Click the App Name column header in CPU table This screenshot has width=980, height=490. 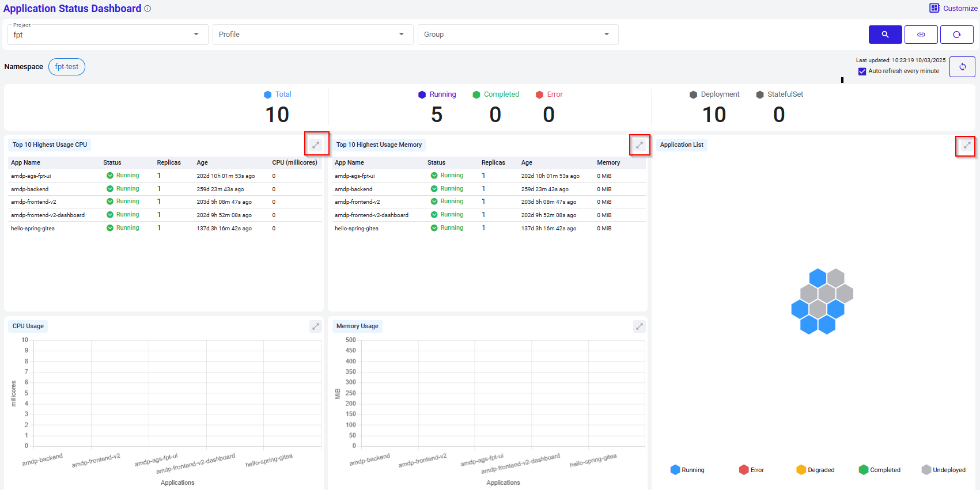[x=25, y=162]
